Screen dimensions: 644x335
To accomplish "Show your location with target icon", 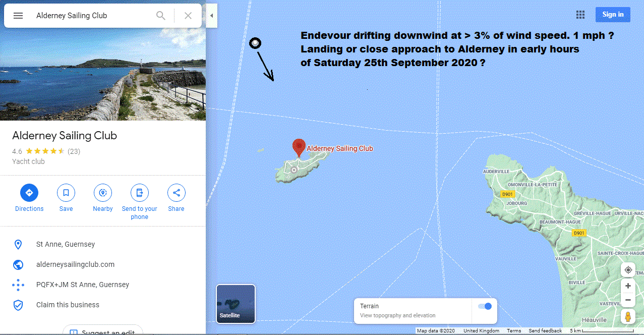I will pyautogui.click(x=628, y=269).
